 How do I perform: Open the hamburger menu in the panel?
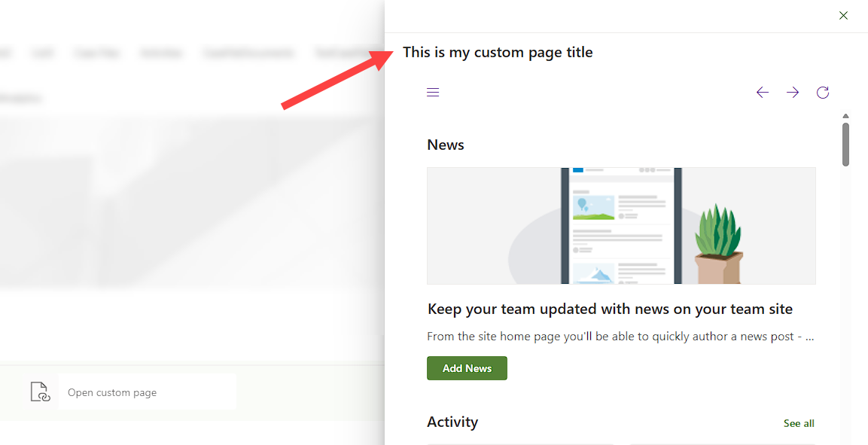tap(433, 93)
